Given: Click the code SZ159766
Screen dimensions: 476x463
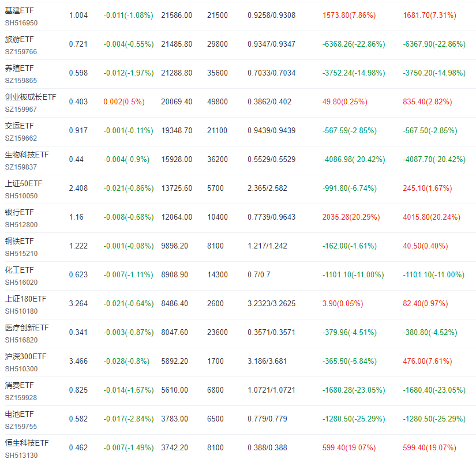Looking at the screenshot, I should [x=21, y=52].
